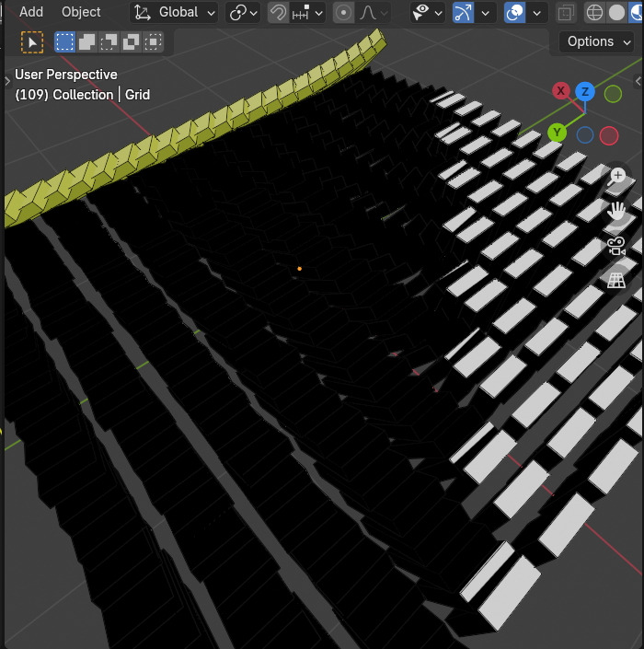644x649 pixels.
Task: Open the Add menu
Action: click(x=31, y=12)
